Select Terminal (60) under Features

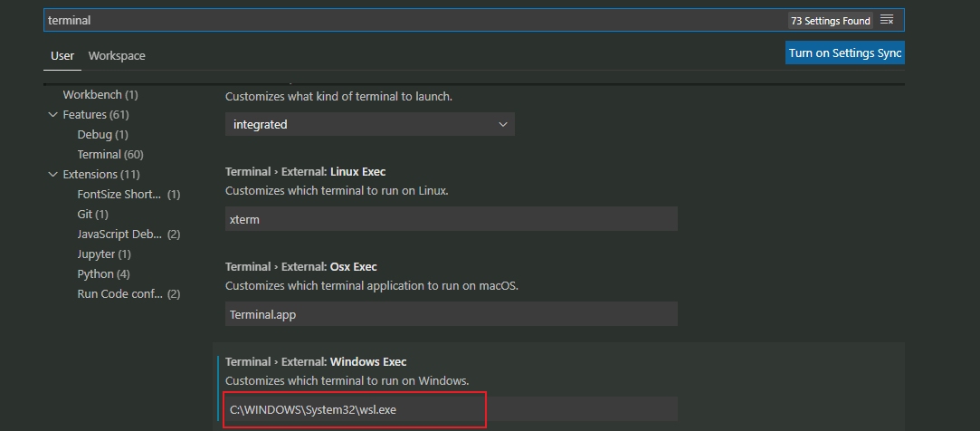[x=110, y=155]
